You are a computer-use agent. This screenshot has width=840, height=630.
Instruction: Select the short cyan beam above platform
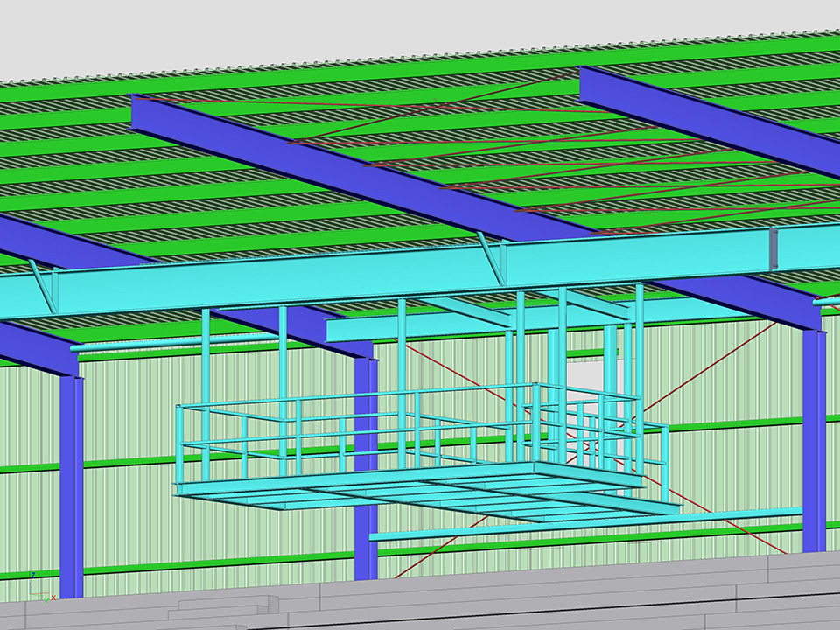coord(411,327)
